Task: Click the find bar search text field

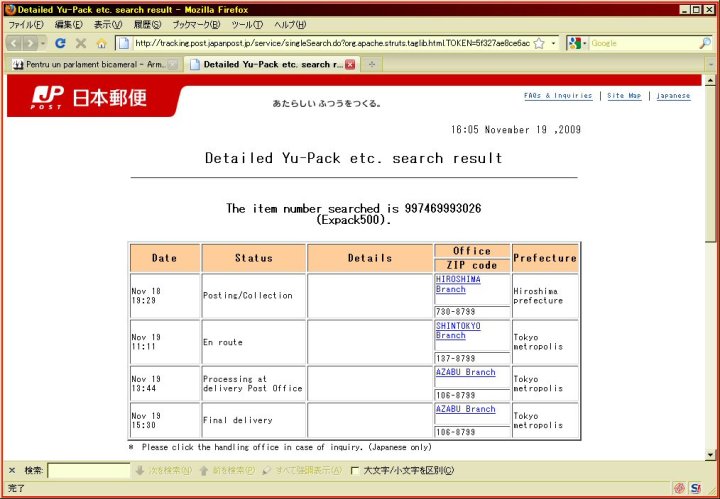Action: [x=88, y=470]
